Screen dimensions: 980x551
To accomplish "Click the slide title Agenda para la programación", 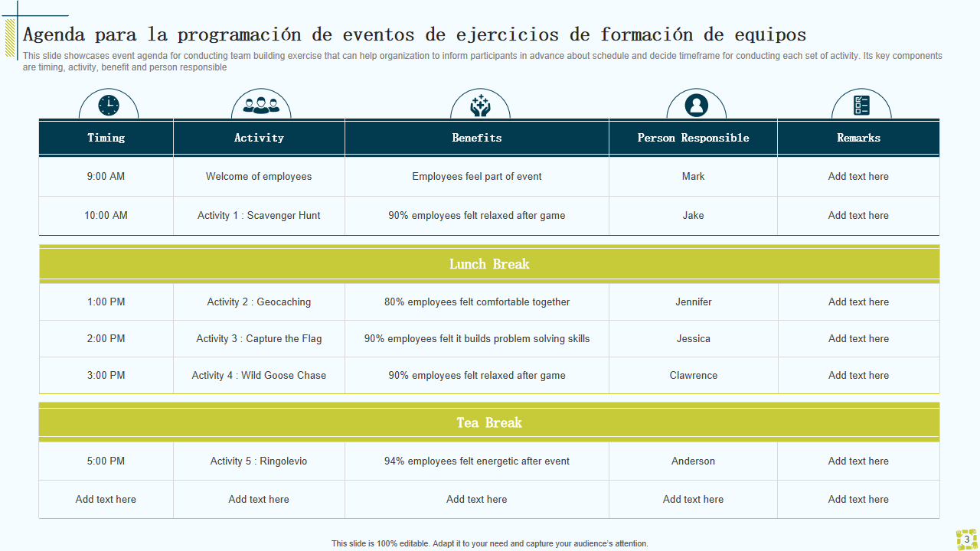I will (414, 34).
